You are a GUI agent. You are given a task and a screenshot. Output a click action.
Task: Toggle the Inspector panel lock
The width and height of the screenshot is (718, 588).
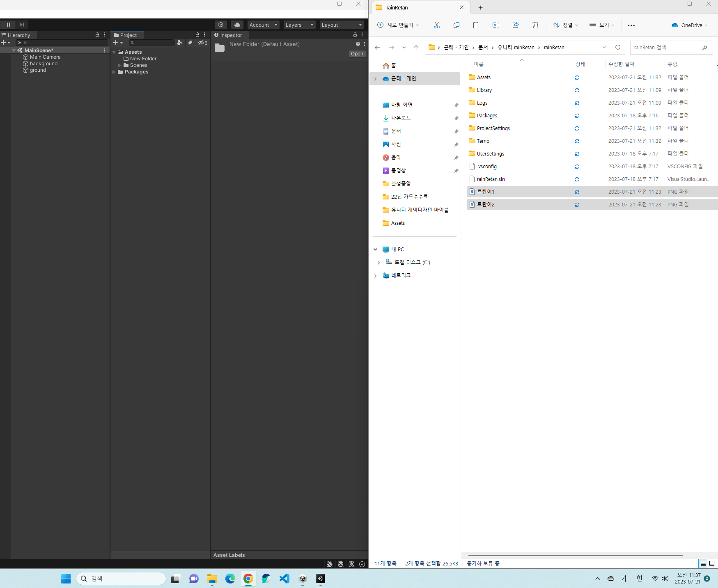[x=355, y=35]
